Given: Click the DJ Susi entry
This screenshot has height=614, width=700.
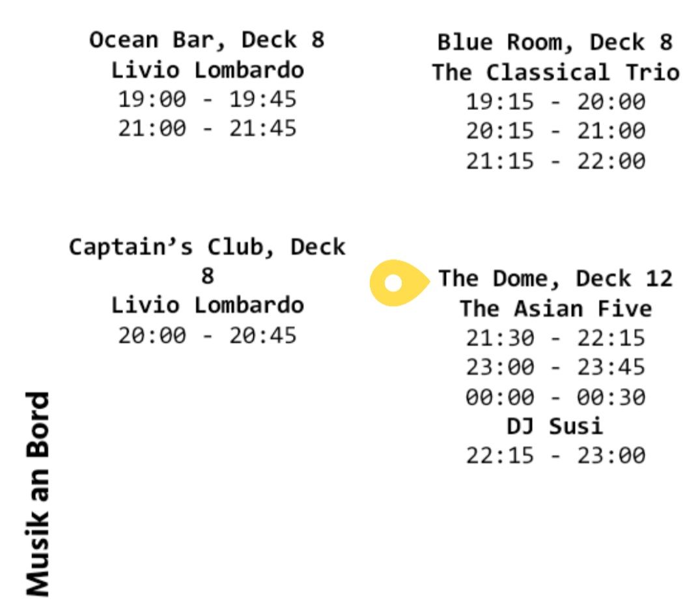Looking at the screenshot, I should pos(555,426).
